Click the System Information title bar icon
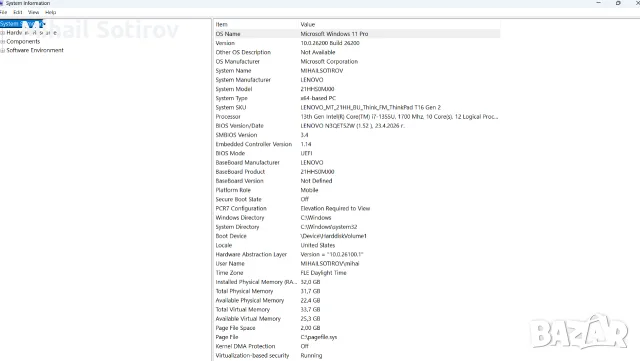This screenshot has width=640, height=361. [x=2, y=3]
